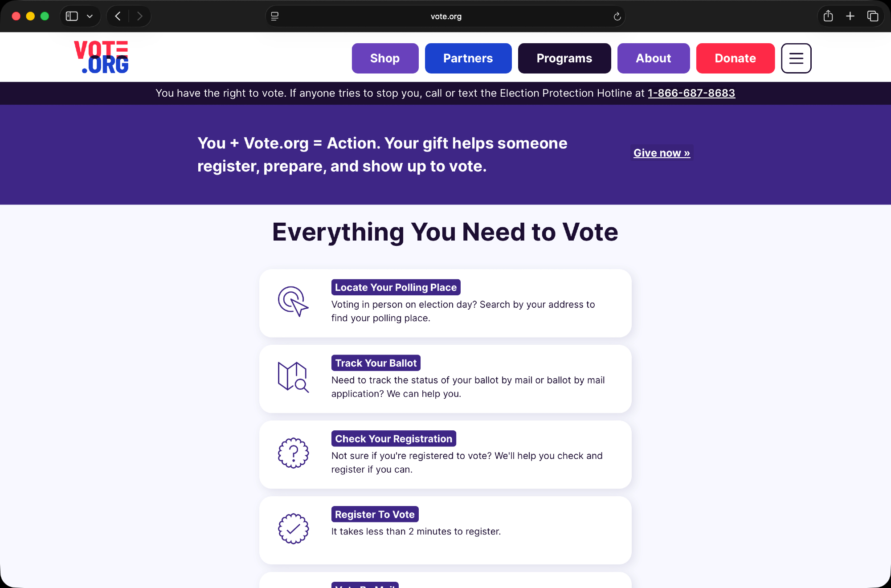This screenshot has width=891, height=588.
Task: Call the Election Protection Hotline number link
Action: [691, 93]
